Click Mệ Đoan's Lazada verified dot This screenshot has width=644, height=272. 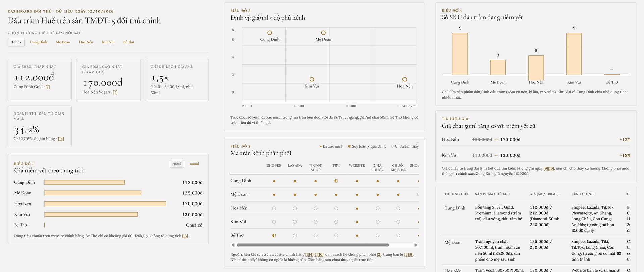295,195
